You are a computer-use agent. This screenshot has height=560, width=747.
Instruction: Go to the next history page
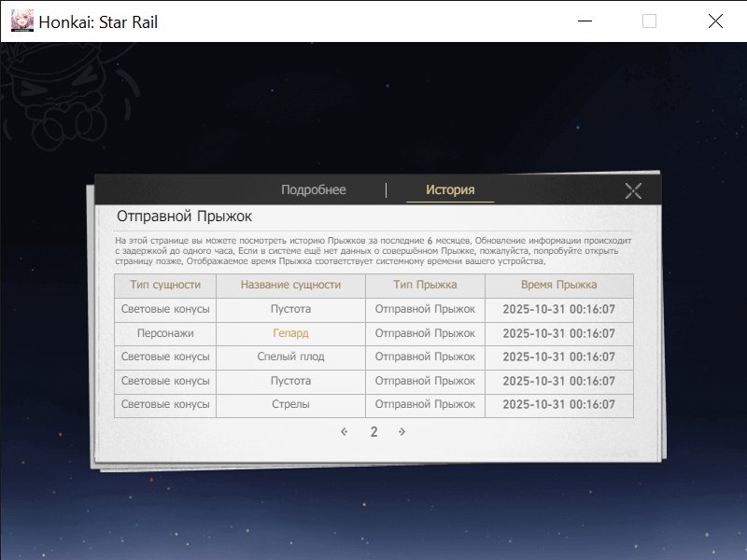click(x=402, y=431)
